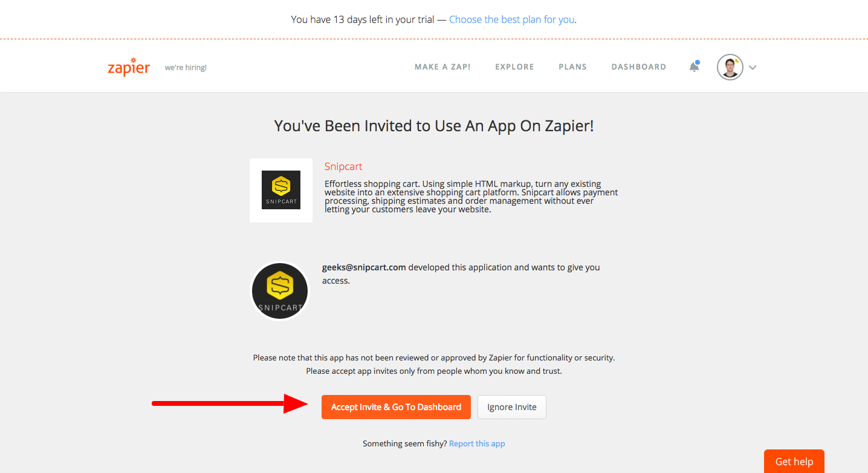Accept invite and go to dashboard
The width and height of the screenshot is (868, 473).
(396, 407)
